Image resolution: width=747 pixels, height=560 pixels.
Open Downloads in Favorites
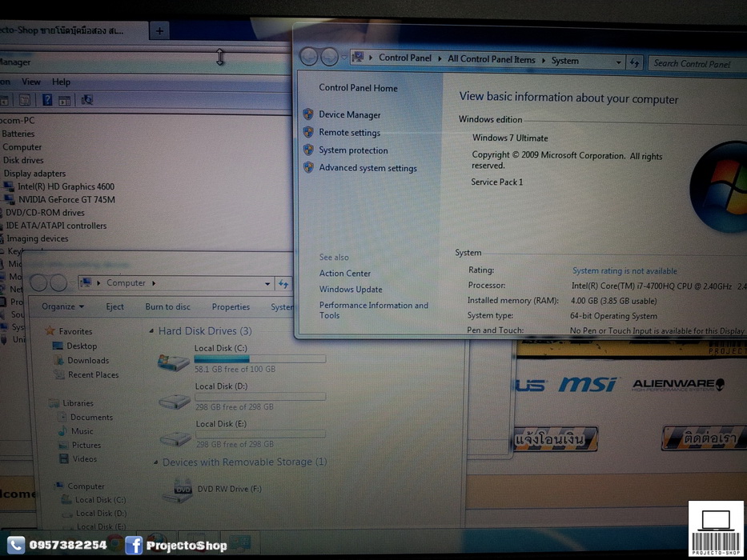click(x=88, y=361)
